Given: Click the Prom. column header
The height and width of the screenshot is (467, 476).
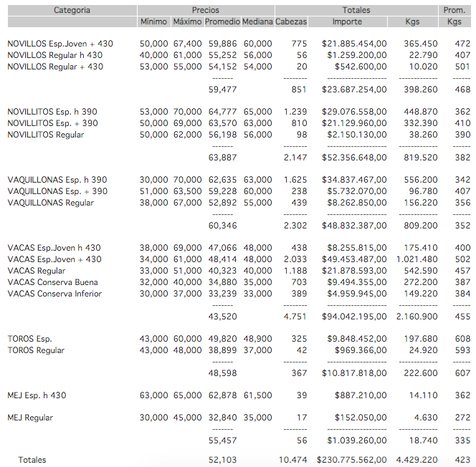Looking at the screenshot, I should [454, 10].
